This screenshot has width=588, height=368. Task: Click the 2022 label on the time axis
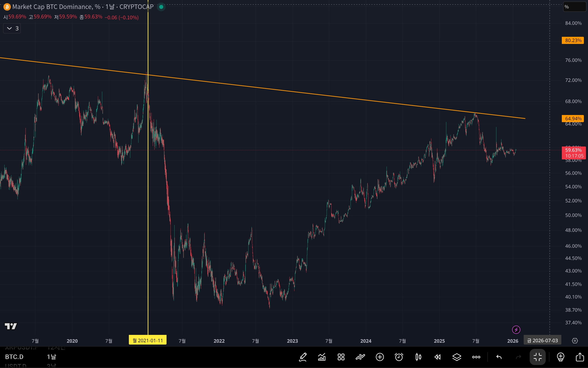(219, 341)
